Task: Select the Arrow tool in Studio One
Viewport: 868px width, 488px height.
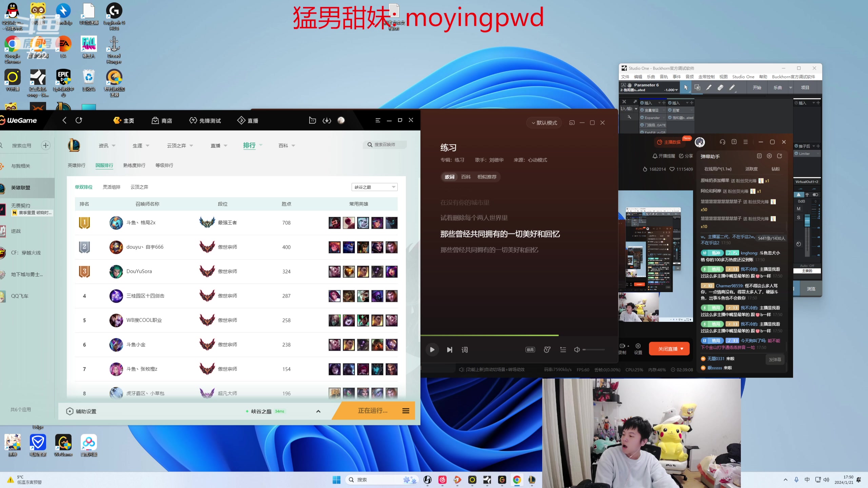Action: pos(686,87)
